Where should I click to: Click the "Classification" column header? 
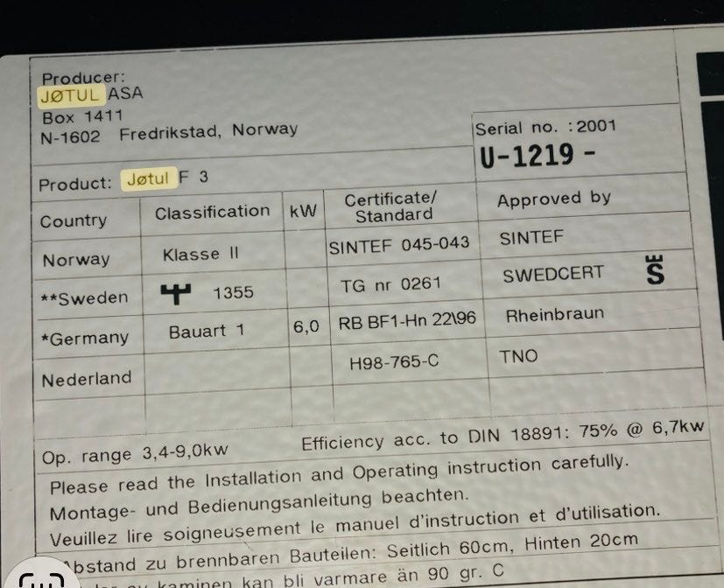(213, 212)
